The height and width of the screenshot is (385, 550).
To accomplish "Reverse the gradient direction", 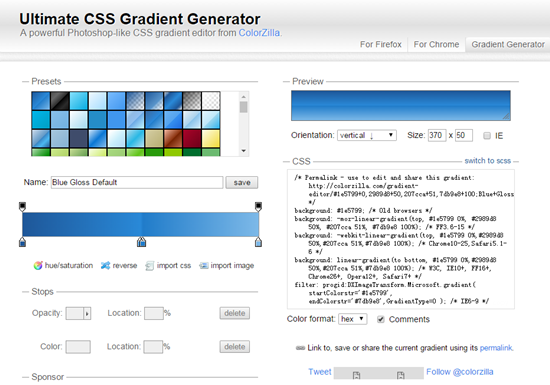I will [119, 265].
